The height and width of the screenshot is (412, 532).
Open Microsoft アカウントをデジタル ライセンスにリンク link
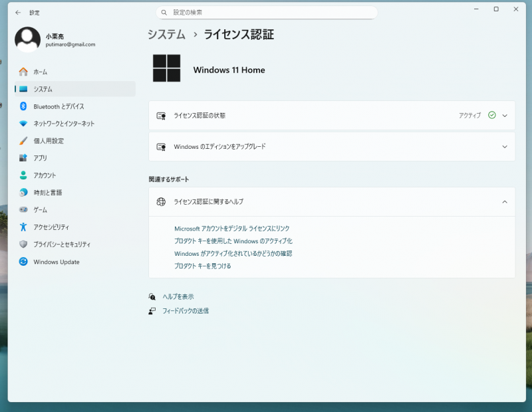[231, 229]
